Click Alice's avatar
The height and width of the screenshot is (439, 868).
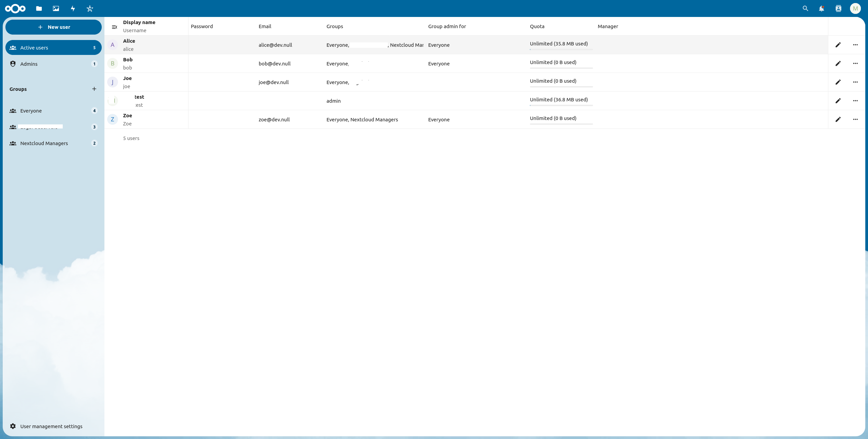[x=113, y=45]
